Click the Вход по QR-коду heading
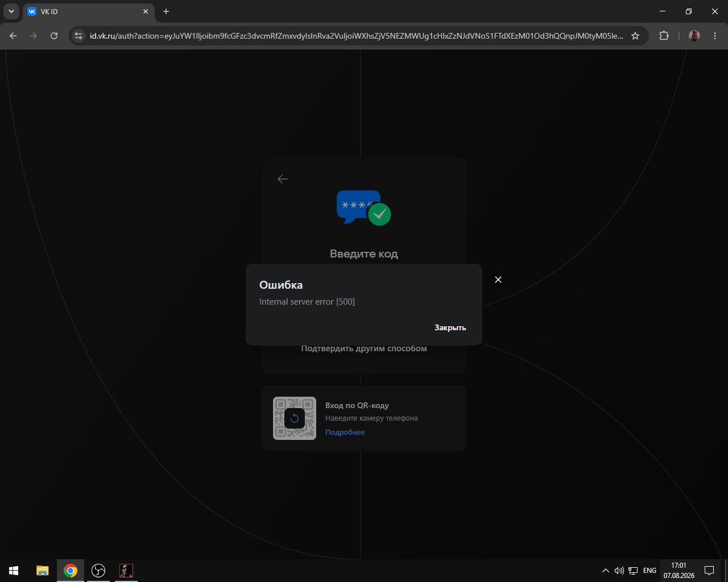The width and height of the screenshot is (728, 582). click(x=357, y=405)
